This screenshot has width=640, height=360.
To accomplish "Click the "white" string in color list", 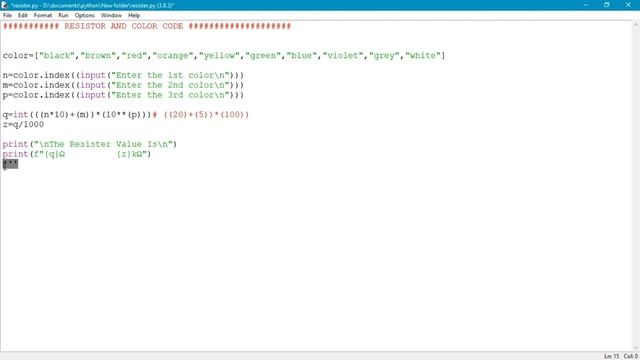I will pyautogui.click(x=423, y=56).
